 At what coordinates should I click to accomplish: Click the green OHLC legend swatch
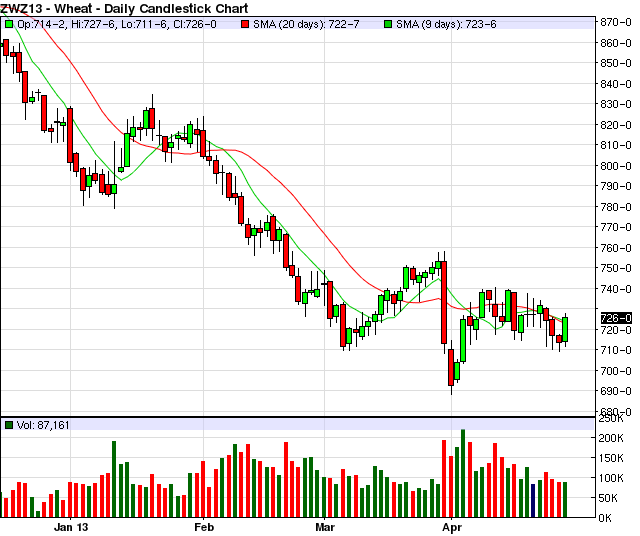(9, 24)
